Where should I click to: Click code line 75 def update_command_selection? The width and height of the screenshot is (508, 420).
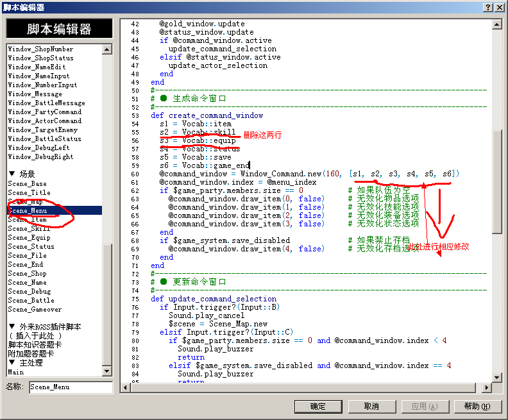point(214,299)
